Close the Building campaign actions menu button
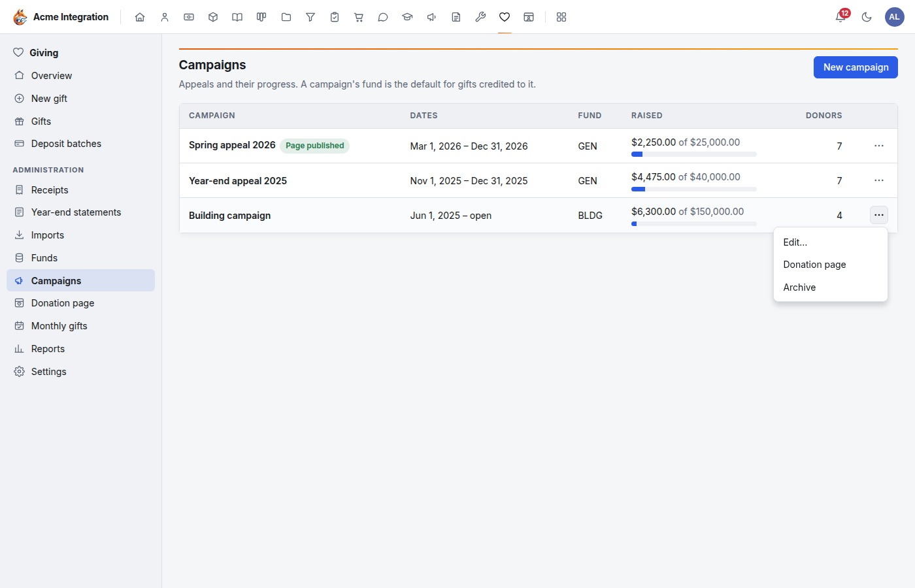The image size is (915, 588). tap(879, 215)
